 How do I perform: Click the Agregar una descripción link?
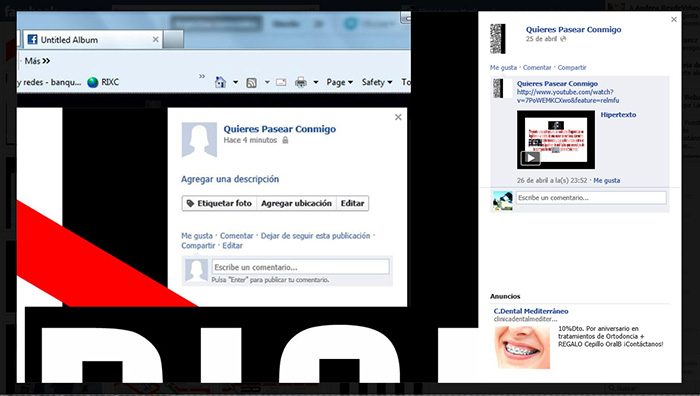[230, 179]
